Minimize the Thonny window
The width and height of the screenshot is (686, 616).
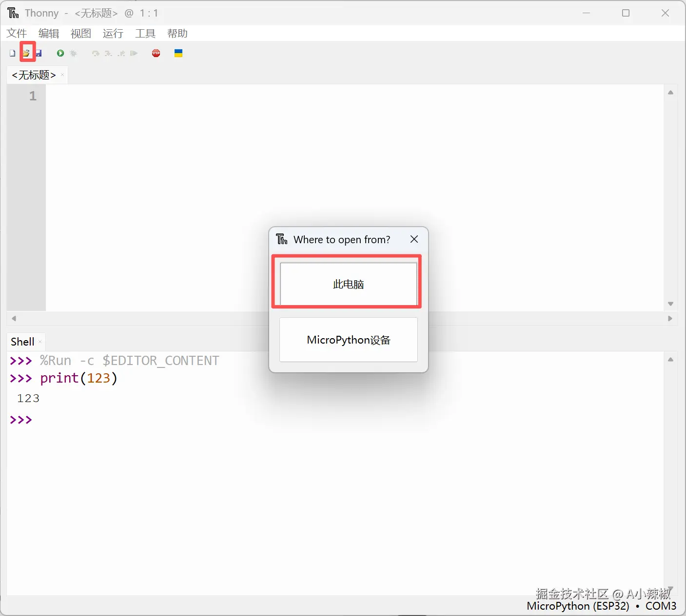[x=587, y=13]
